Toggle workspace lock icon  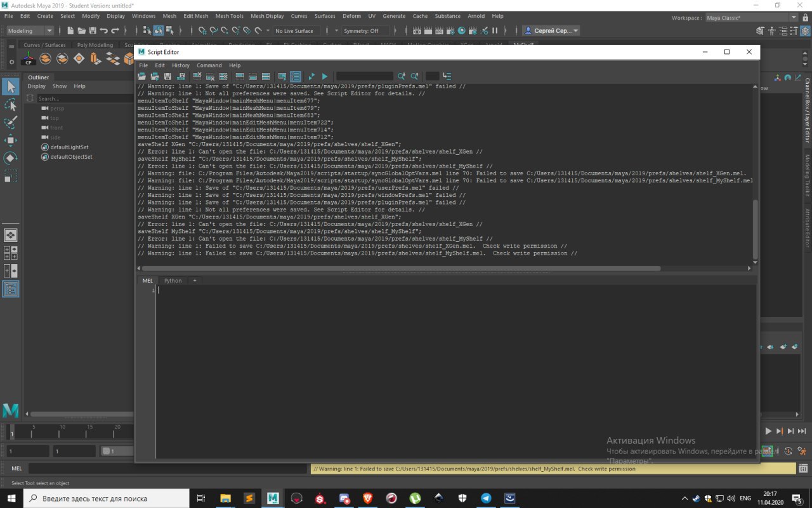point(805,18)
